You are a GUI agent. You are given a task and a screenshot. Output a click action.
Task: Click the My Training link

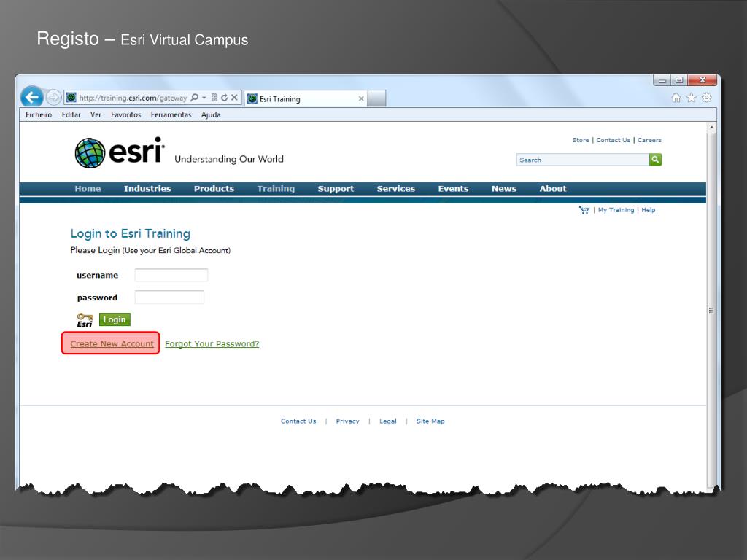click(x=616, y=210)
